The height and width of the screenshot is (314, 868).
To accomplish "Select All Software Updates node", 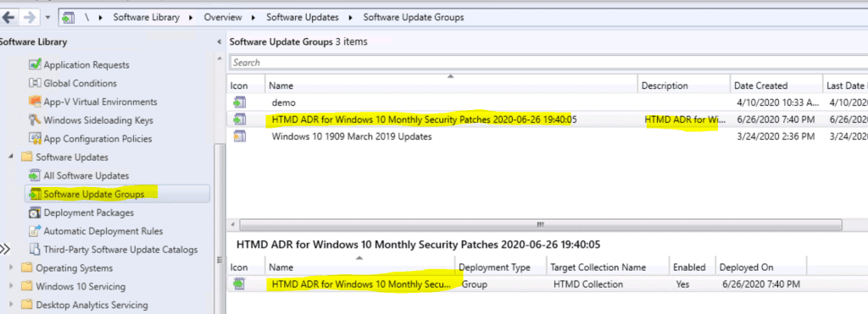I will pos(86,176).
